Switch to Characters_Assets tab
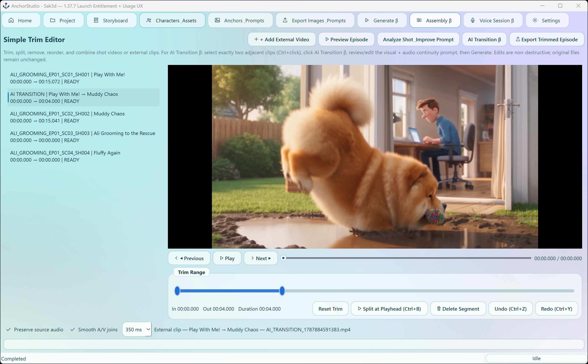The width and height of the screenshot is (588, 364). coord(172,21)
